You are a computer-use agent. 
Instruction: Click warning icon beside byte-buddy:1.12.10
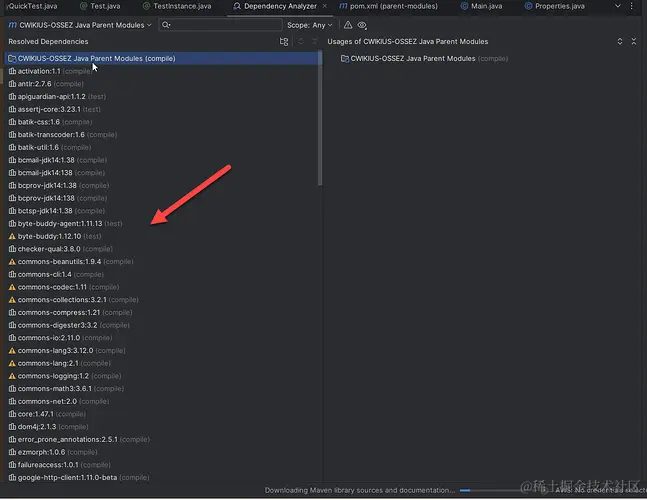[x=12, y=236]
